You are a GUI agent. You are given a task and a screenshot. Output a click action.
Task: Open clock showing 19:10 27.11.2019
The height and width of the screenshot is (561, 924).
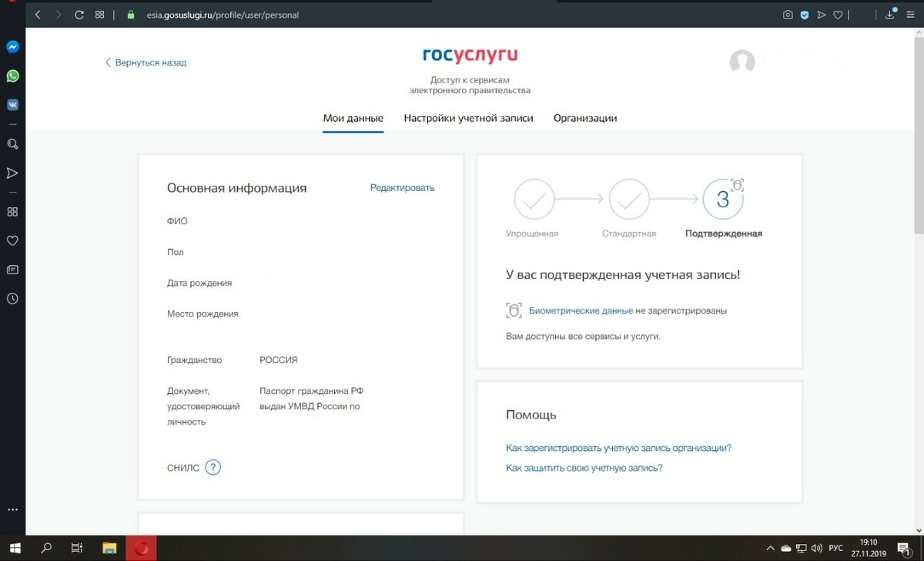point(868,548)
